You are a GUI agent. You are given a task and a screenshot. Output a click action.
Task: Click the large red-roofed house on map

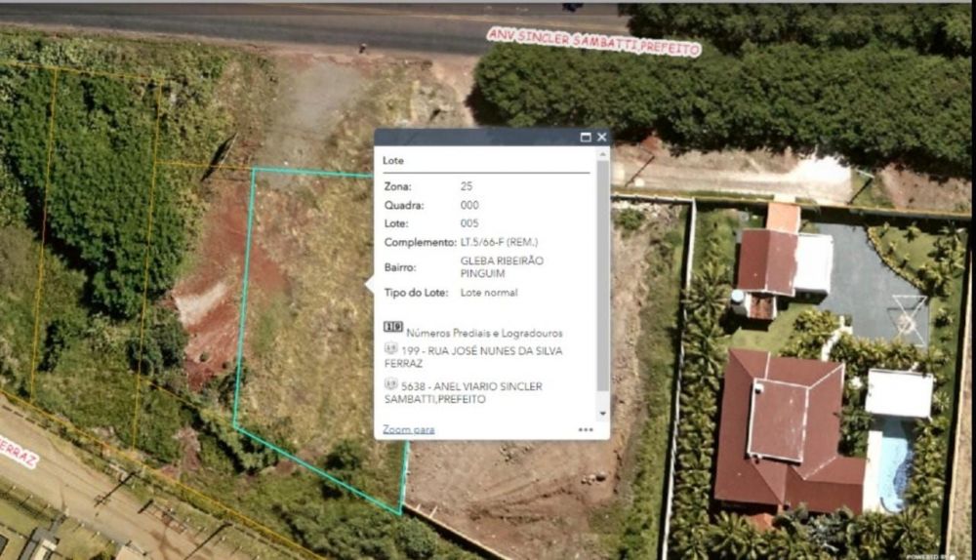[785, 429]
